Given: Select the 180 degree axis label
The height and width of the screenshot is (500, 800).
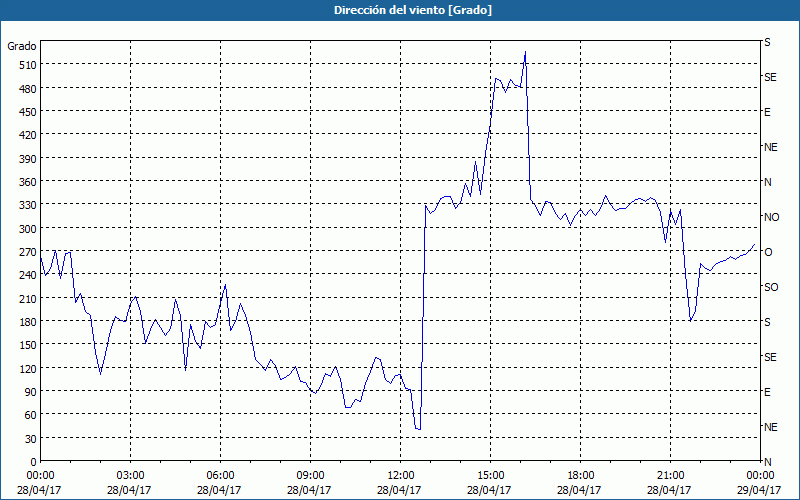Looking at the screenshot, I should coord(28,322).
